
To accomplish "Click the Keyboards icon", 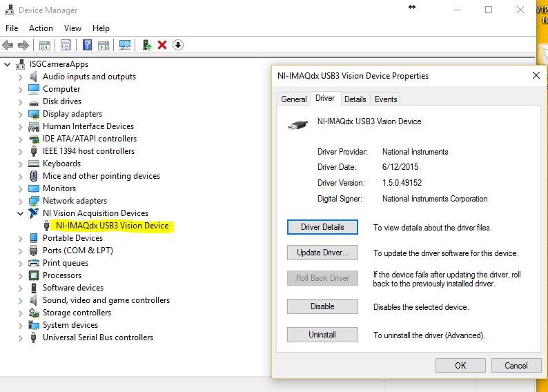I will [x=34, y=164].
